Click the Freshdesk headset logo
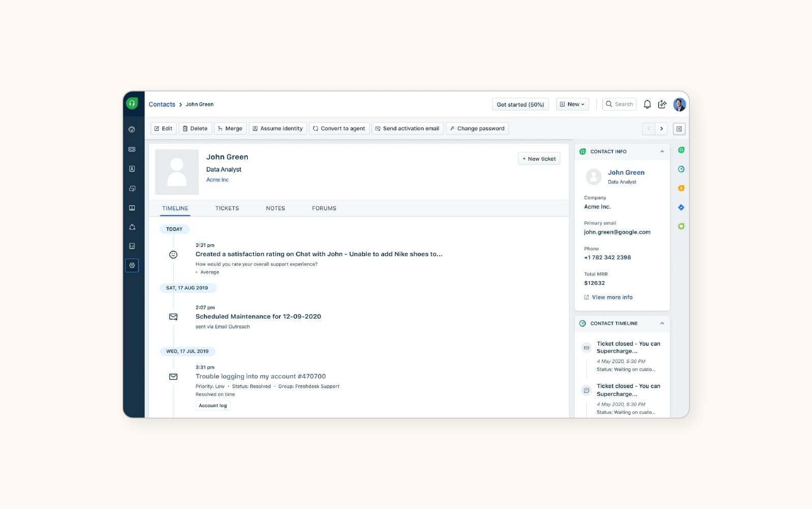Screen dimensions: 812x509 click(x=132, y=103)
